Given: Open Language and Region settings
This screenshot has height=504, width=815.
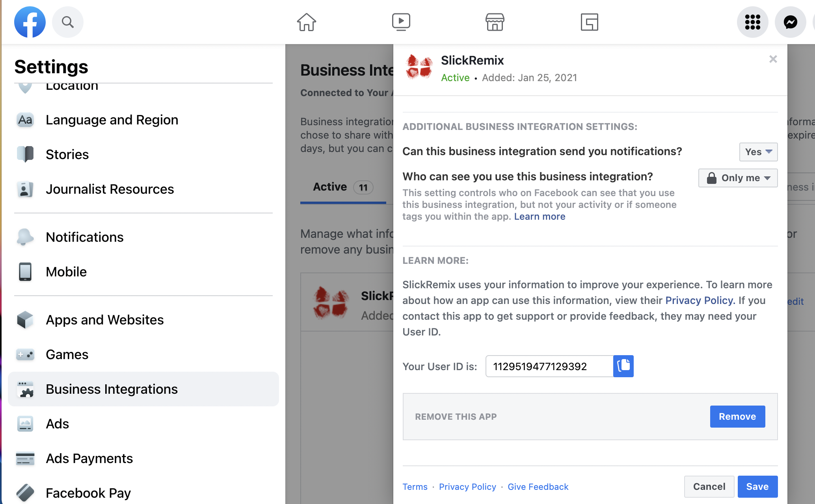Looking at the screenshot, I should coord(143,120).
